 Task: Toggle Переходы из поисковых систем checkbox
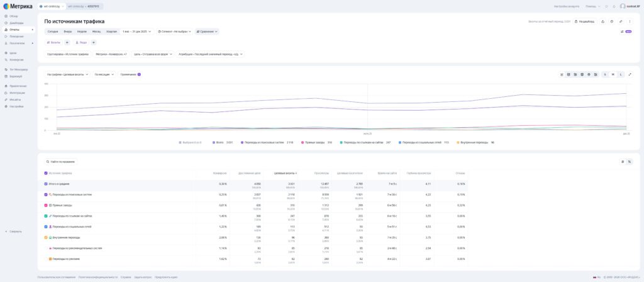[46, 195]
